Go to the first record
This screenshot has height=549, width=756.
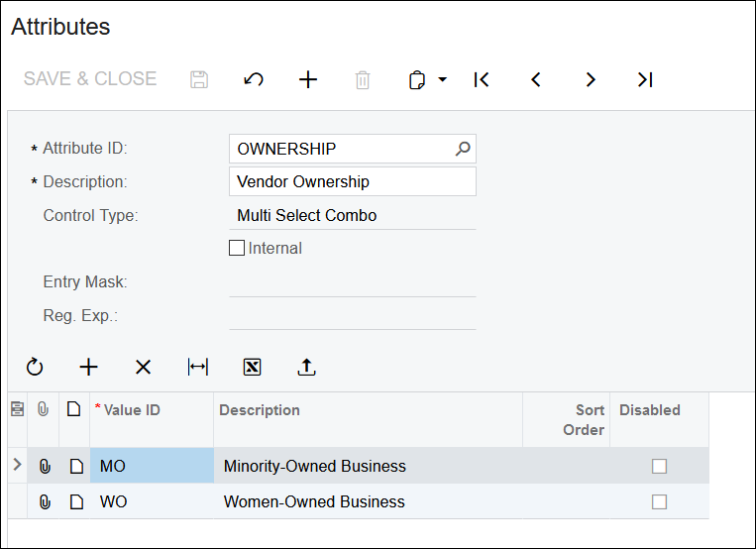(x=482, y=79)
